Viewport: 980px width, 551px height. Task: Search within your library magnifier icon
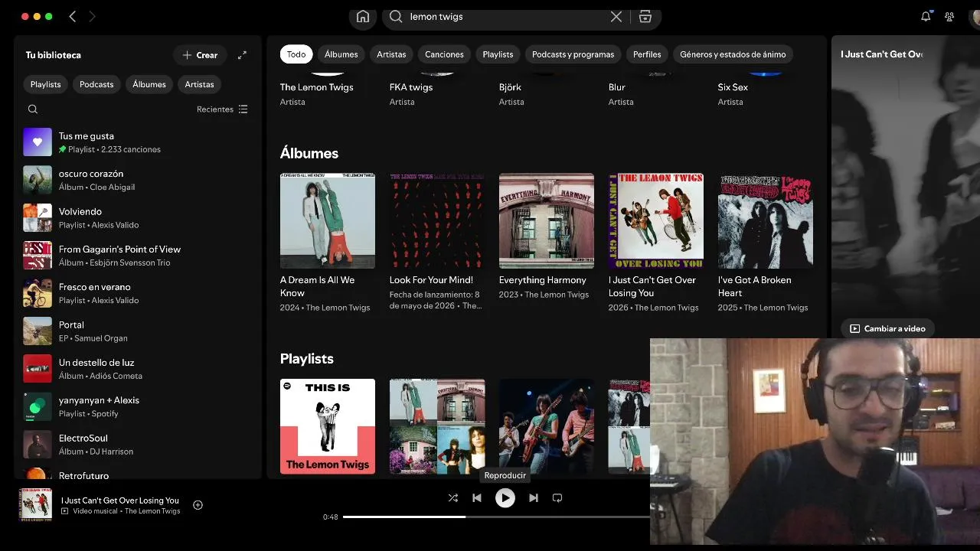coord(33,109)
